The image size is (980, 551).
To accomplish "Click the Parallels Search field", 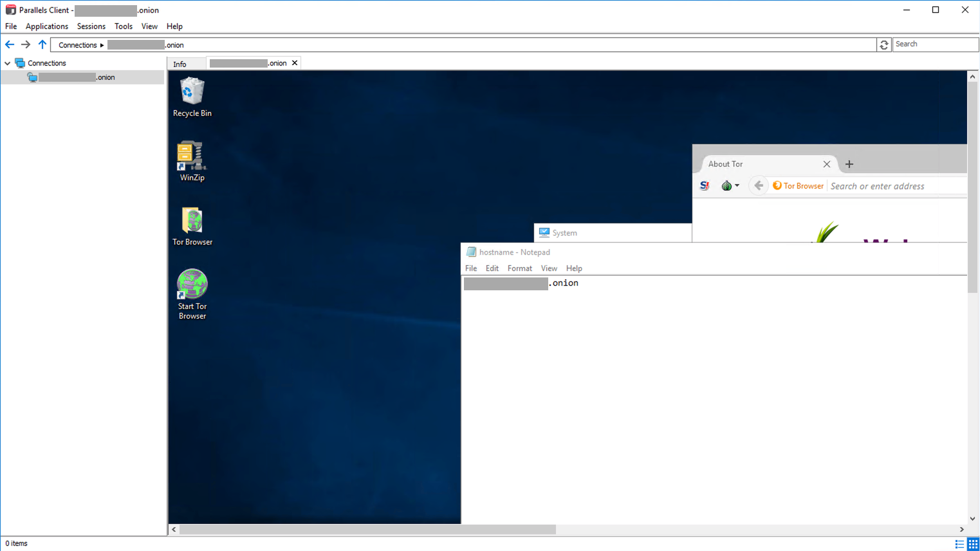I will [x=936, y=44].
